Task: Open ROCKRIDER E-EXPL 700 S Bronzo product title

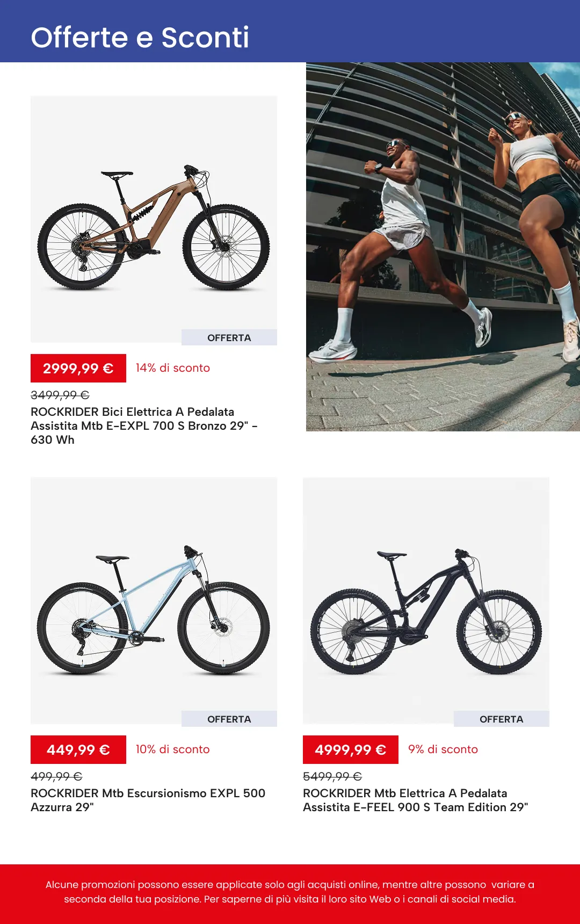Action: pos(144,425)
